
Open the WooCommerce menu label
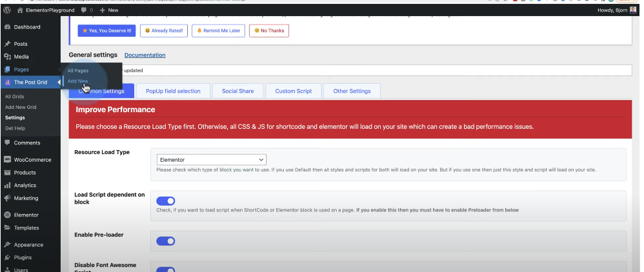pos(32,160)
